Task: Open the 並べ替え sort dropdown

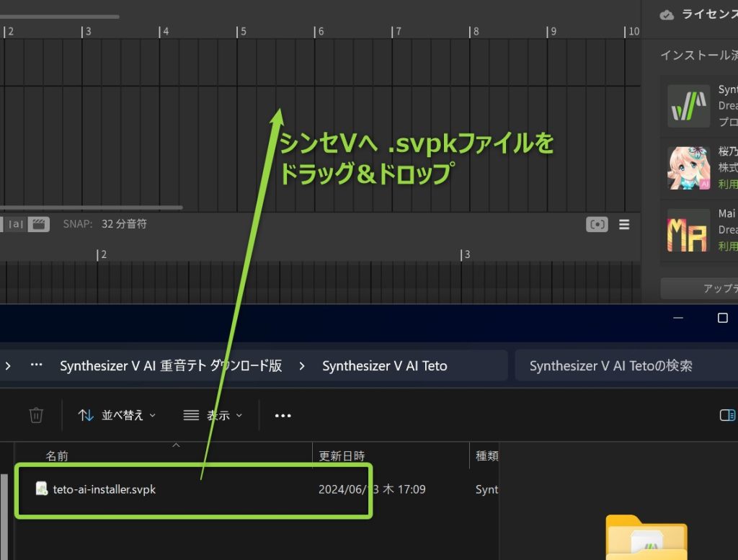Action: pos(117,415)
